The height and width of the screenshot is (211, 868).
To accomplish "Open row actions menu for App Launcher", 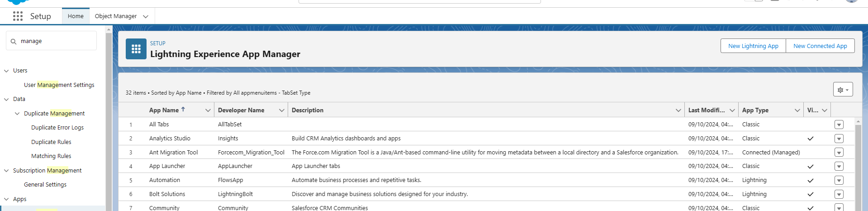I will pos(839,166).
